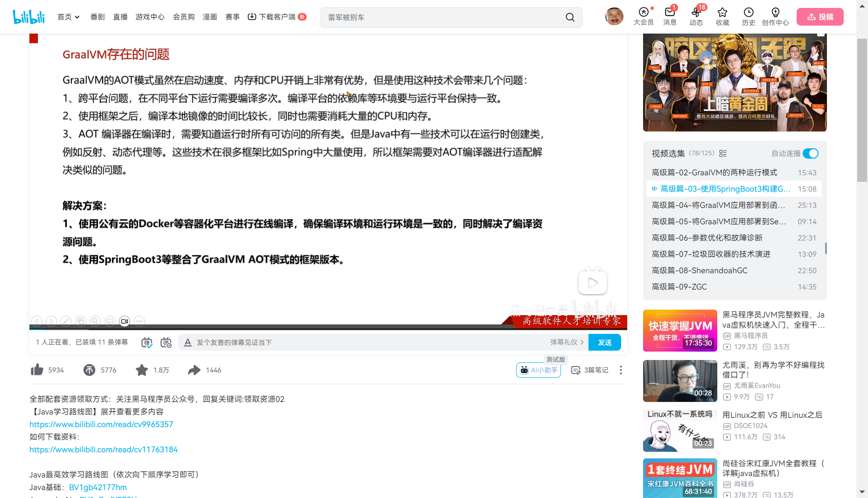Open 会员购 nav item

[184, 17]
